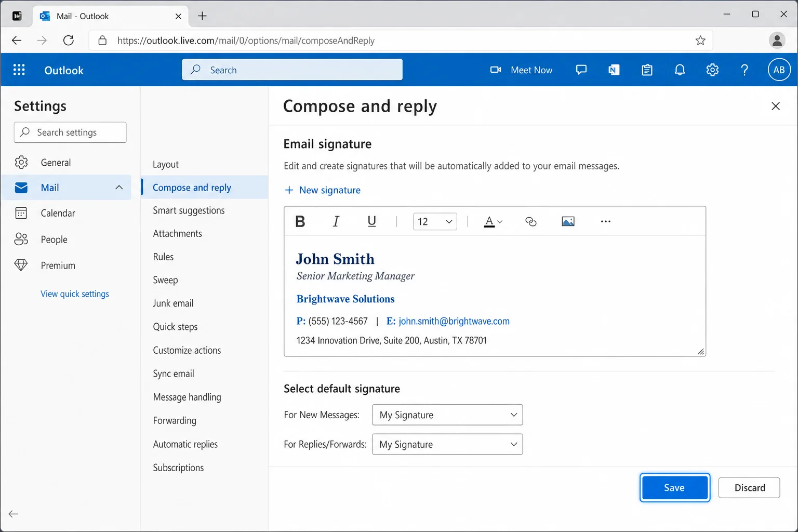Click in the Search settings field
The width and height of the screenshot is (798, 532).
[x=70, y=132]
